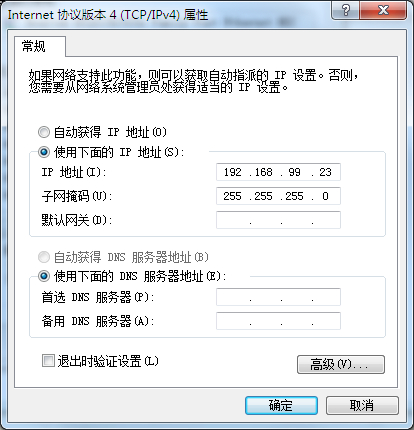Toggle 退出时验证设置 checkbox

pyautogui.click(x=48, y=361)
